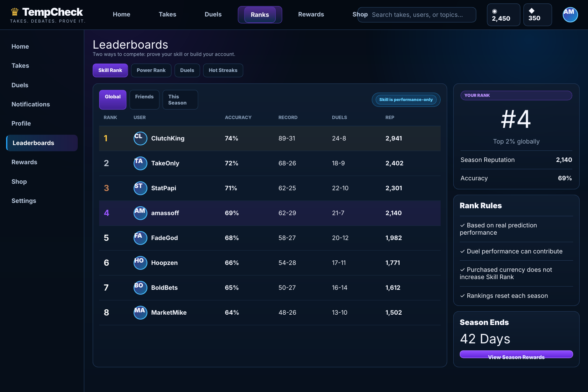Click ClutchKing's CL avatar
The image size is (588, 392).
click(x=140, y=138)
